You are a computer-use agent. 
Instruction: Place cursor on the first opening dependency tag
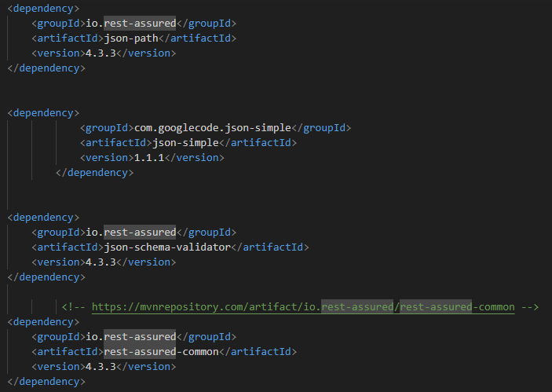(43, 8)
